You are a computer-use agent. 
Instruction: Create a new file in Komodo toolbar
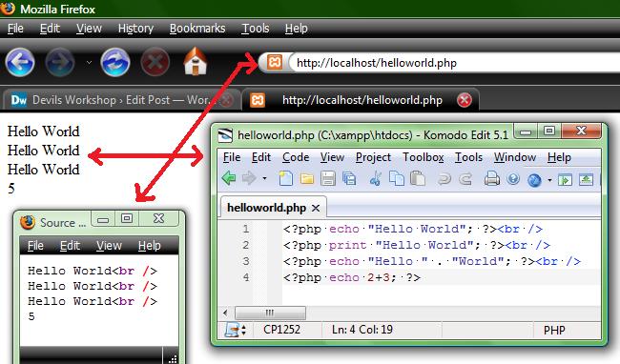pyautogui.click(x=285, y=179)
